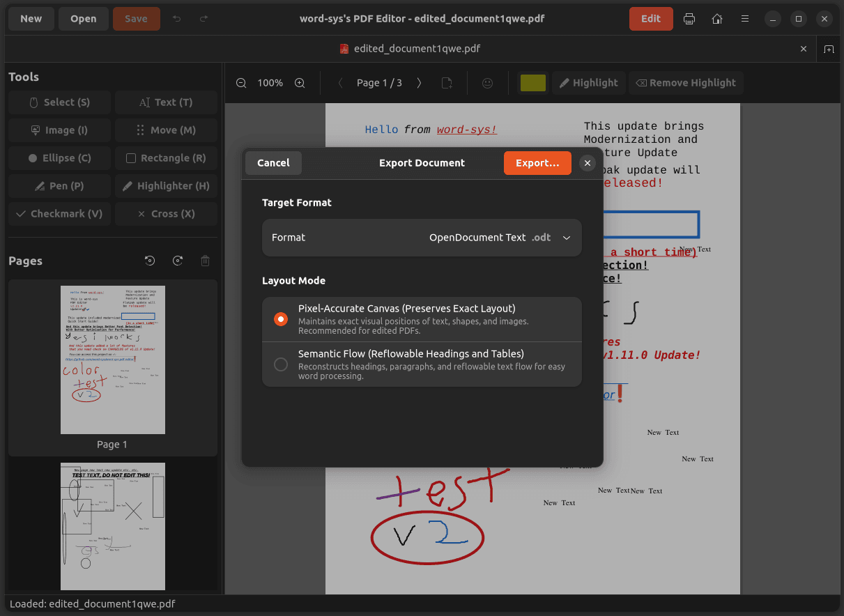Choose the Move (M) tool

point(166,130)
